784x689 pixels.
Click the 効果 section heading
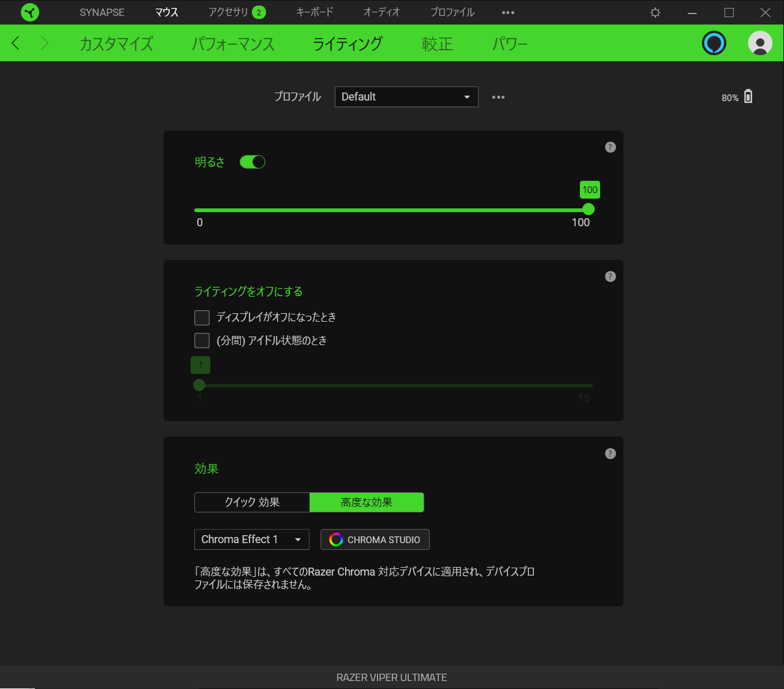(x=207, y=468)
